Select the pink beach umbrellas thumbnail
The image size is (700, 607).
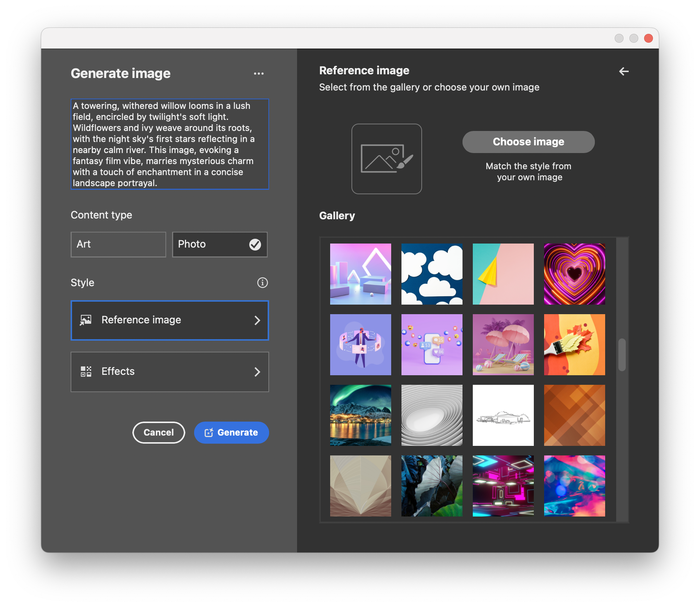pos(503,345)
